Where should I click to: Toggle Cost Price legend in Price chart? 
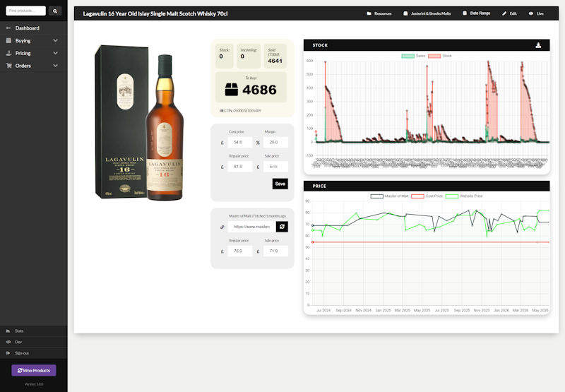(x=427, y=196)
